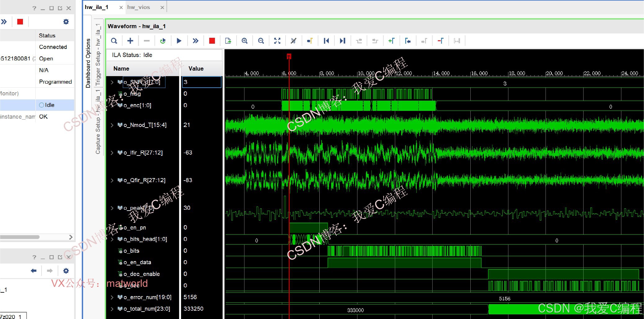
Task: Click the red minus delete marker icon
Action: (x=440, y=41)
